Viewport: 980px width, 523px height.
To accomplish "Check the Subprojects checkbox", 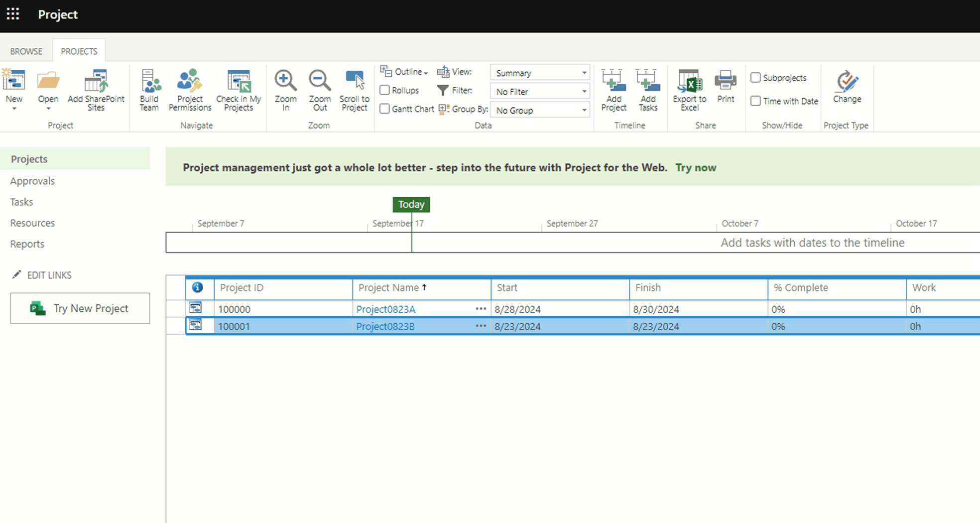I will click(x=755, y=78).
